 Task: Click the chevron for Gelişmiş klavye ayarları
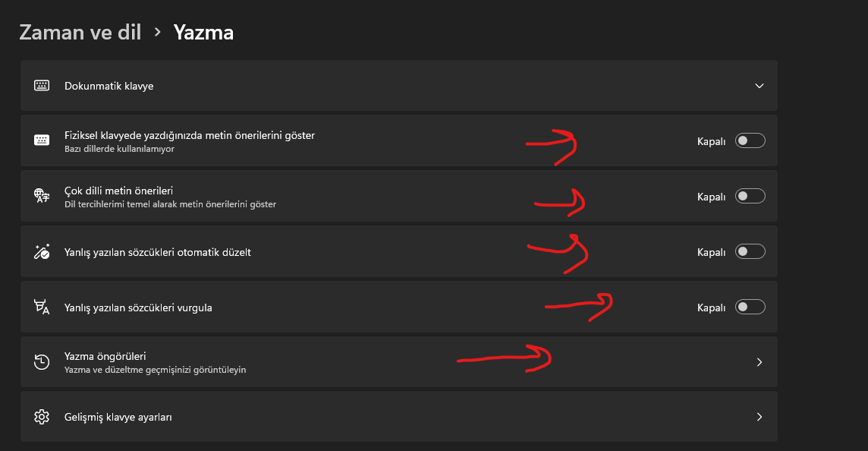[x=759, y=417]
